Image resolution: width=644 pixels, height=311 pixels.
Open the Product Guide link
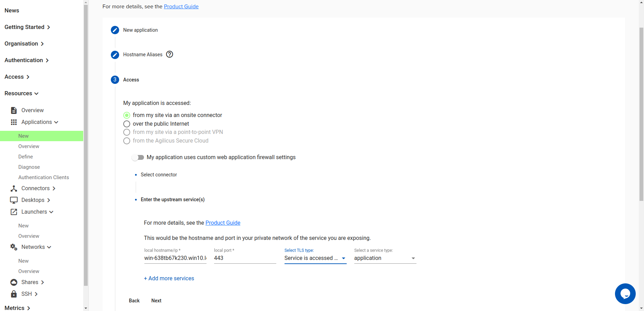[181, 6]
